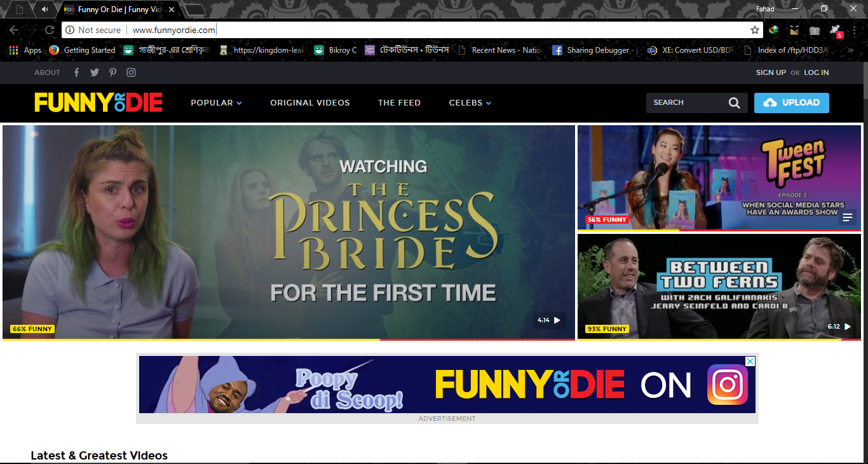Click the Upload button
868x464 pixels.
point(792,103)
